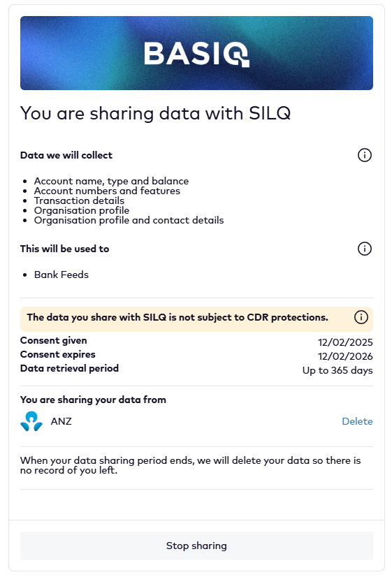Delete the ANZ data connection
Image resolution: width=392 pixels, height=577 pixels.
coord(357,421)
